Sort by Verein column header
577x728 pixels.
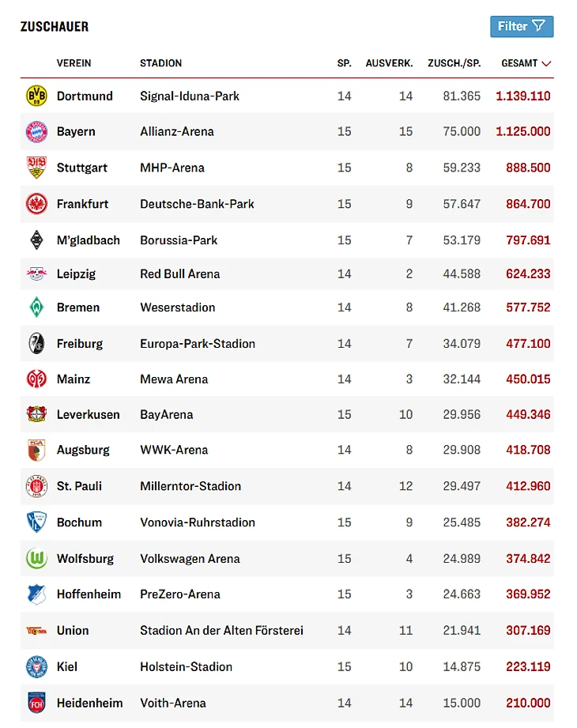[74, 63]
